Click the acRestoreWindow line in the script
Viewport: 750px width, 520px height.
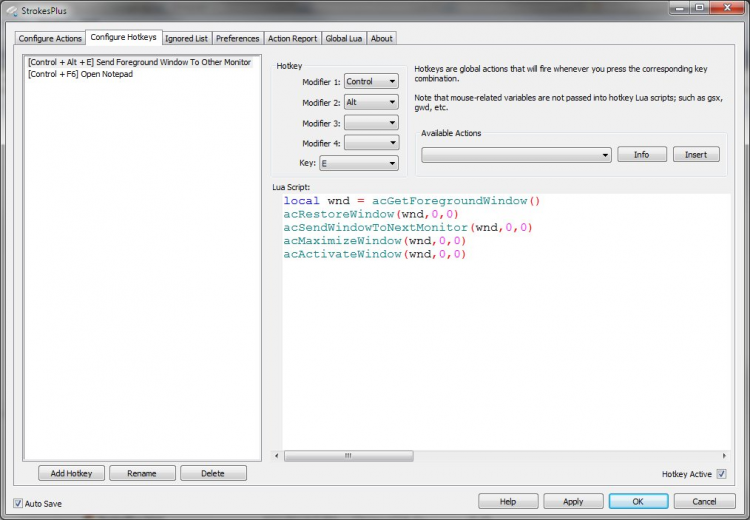(371, 214)
